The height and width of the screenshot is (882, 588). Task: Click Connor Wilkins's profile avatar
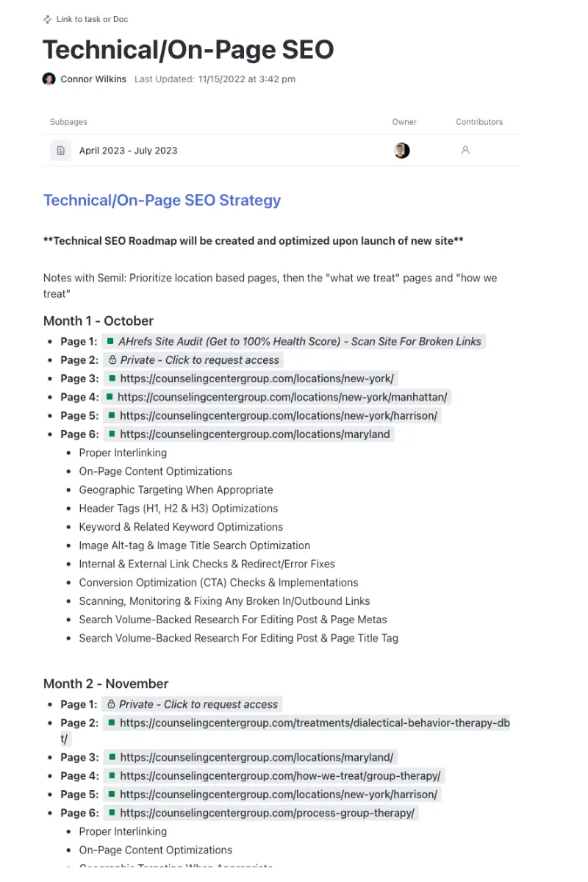pos(49,79)
